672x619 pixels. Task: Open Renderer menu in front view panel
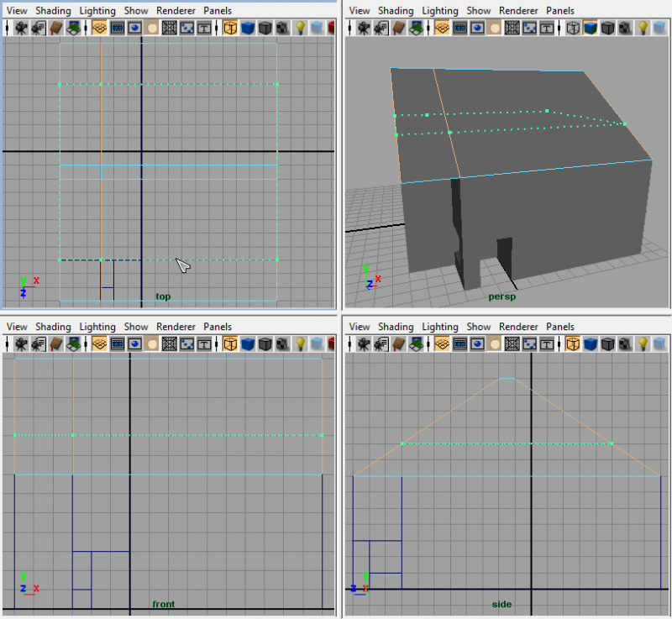pos(176,327)
